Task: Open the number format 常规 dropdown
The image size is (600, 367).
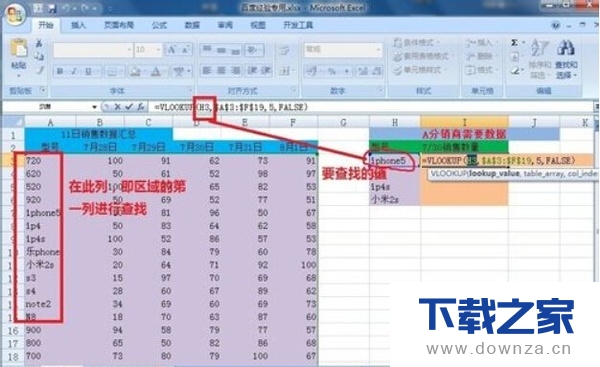Action: [378, 50]
